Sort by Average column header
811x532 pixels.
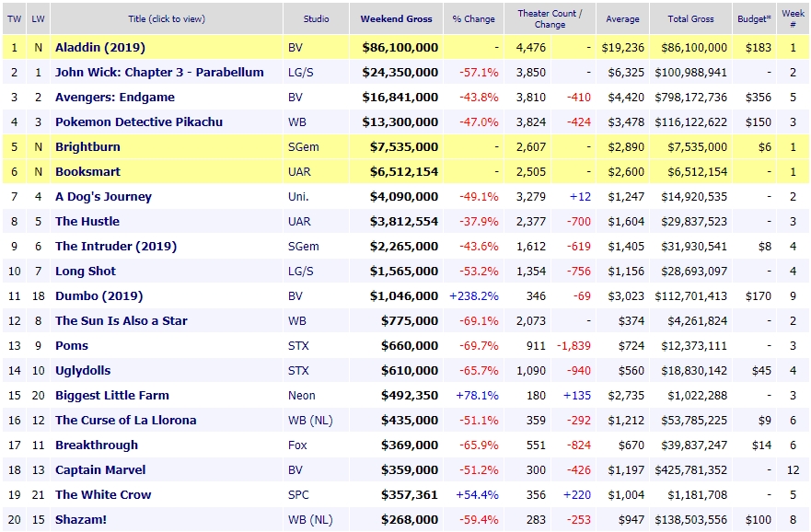coord(622,18)
